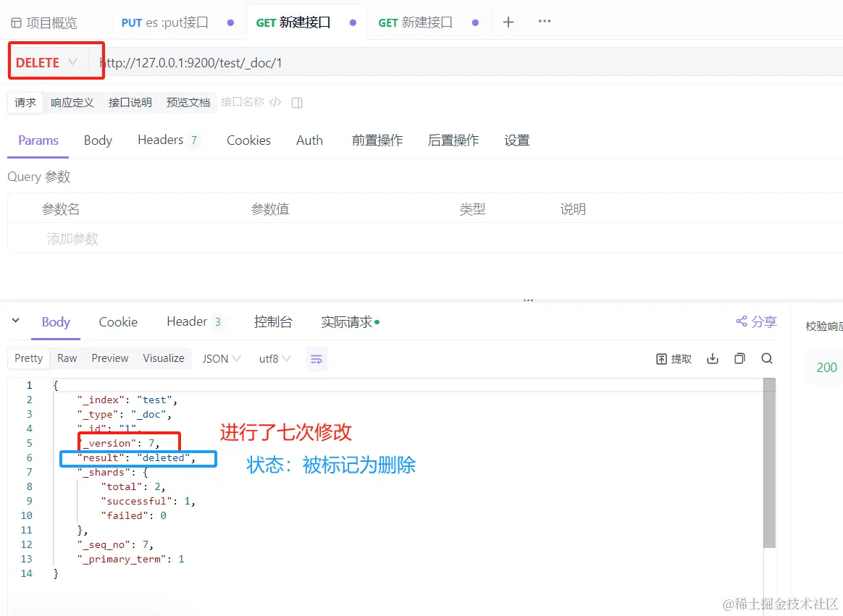Switch to Visualize view
Screen dimensions: 843x616
click(164, 358)
